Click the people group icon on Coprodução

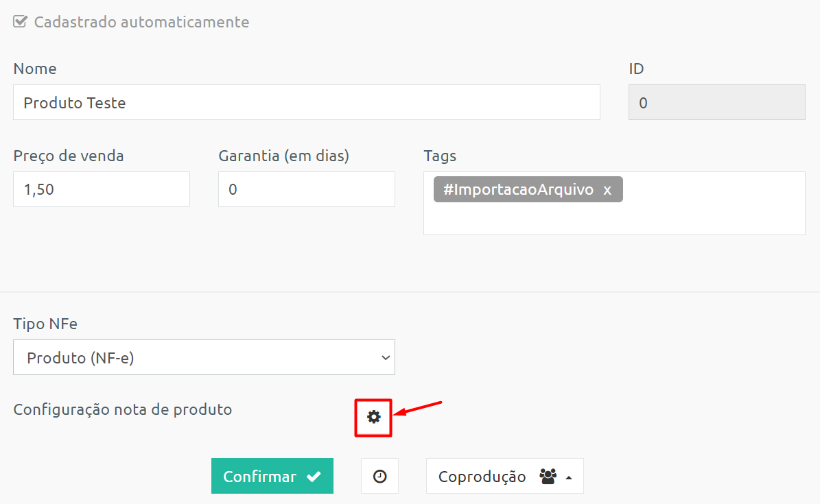tap(548, 477)
